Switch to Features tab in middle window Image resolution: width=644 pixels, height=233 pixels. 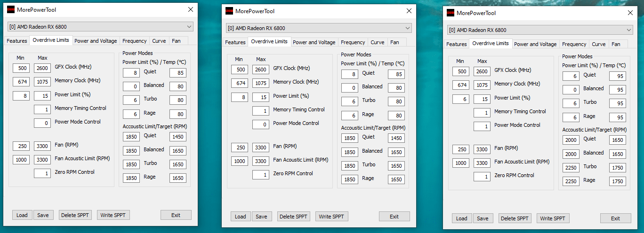235,42
